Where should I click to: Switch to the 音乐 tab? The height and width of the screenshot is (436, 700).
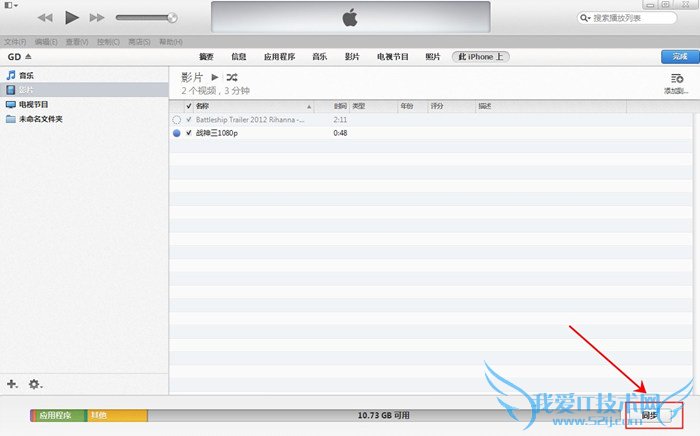tap(320, 57)
